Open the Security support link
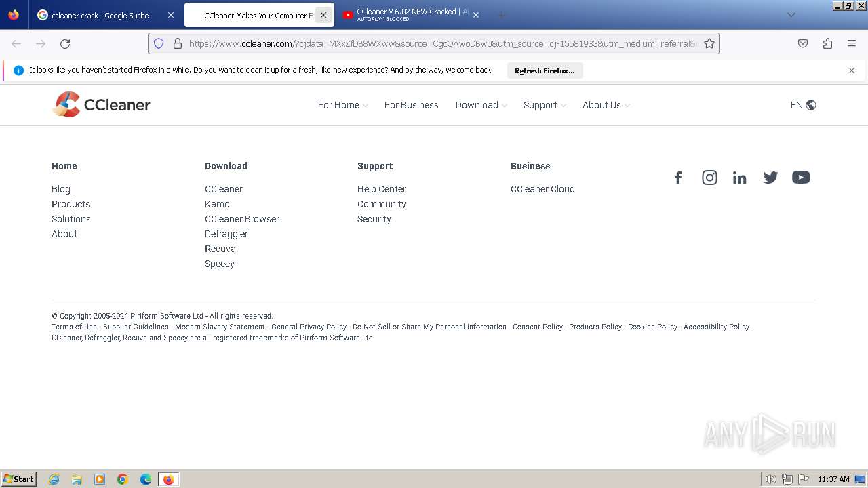Viewport: 868px width, 488px height. pos(374,219)
